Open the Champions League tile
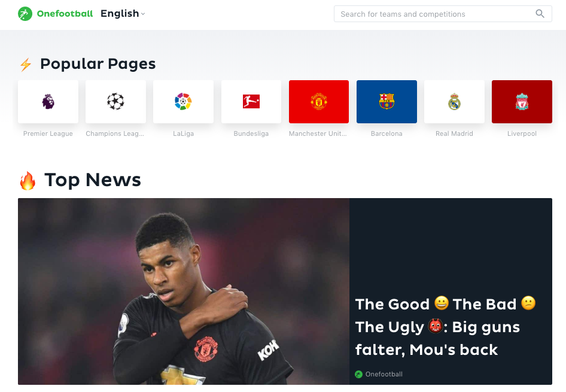This screenshot has height=392, width=566. click(x=115, y=102)
